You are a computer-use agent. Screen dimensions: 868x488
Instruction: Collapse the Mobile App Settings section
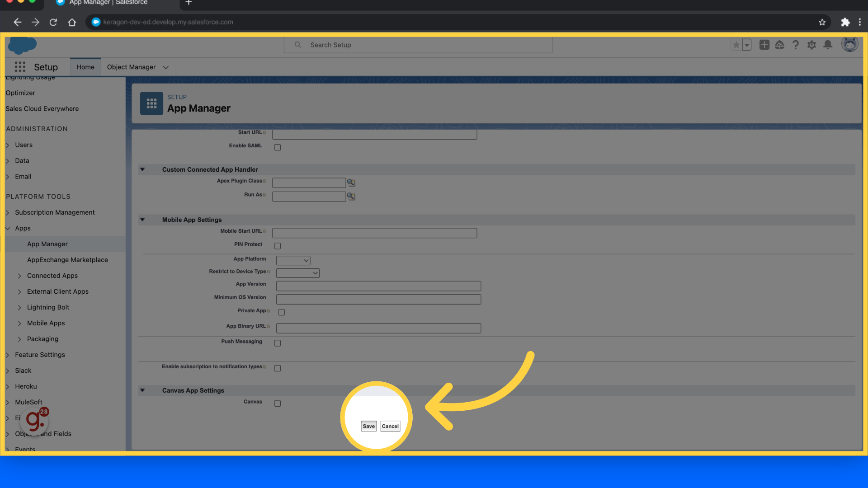click(x=142, y=220)
